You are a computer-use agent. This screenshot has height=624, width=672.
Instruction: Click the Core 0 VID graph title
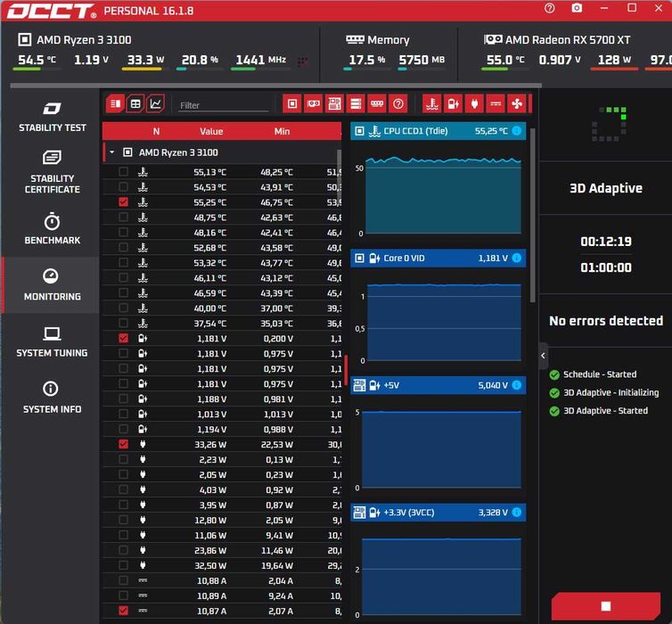point(404,258)
